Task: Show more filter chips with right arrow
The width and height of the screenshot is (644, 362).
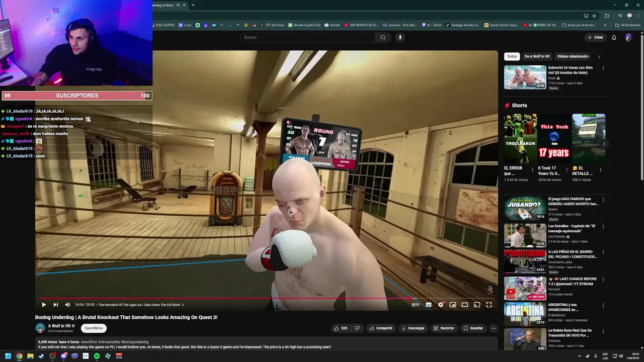Action: pyautogui.click(x=599, y=57)
